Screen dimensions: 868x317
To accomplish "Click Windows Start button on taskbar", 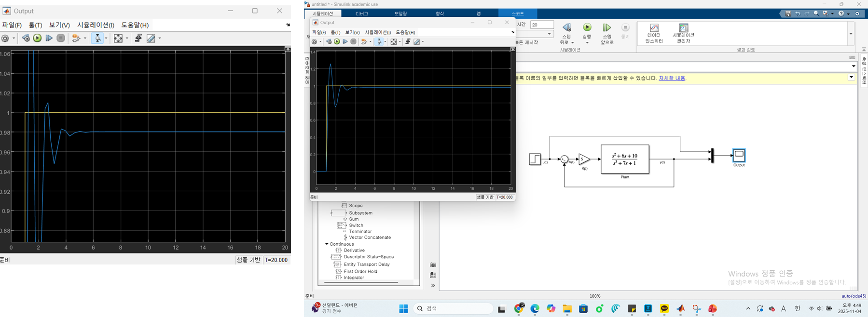I will click(403, 309).
